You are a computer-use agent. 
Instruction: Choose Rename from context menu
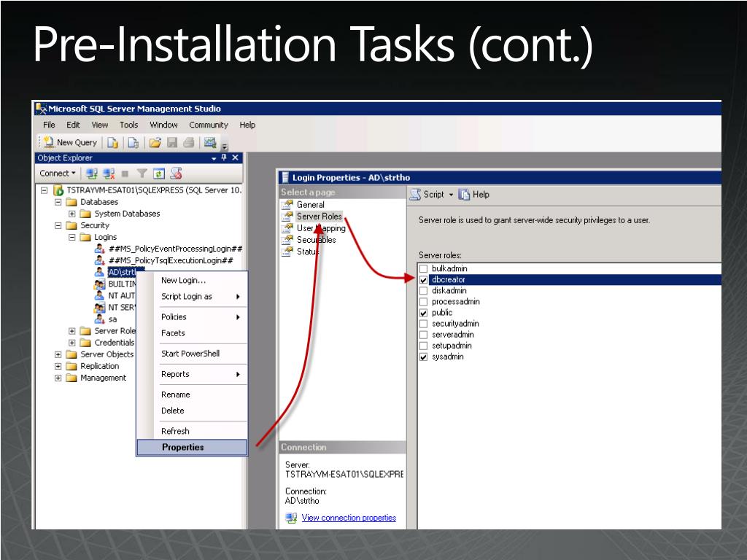point(192,394)
